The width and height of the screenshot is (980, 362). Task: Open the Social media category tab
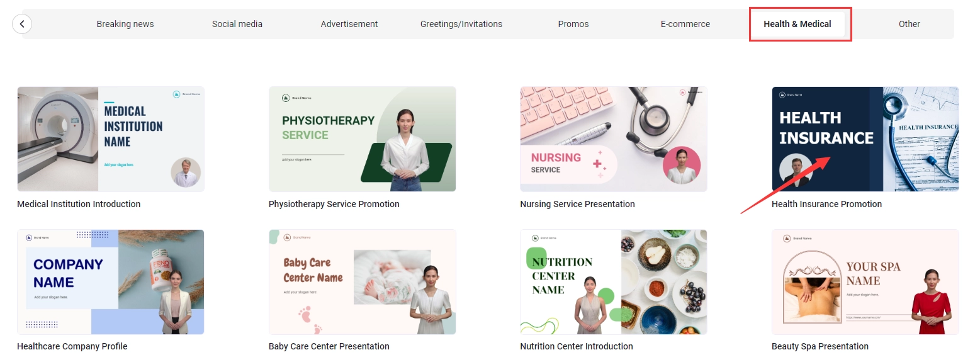237,24
